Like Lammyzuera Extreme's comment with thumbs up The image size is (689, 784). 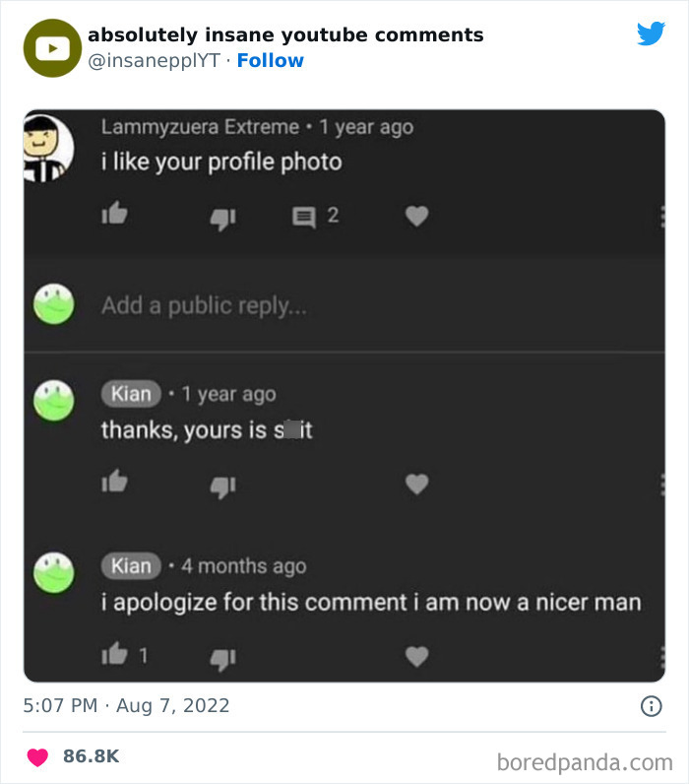pos(114,214)
